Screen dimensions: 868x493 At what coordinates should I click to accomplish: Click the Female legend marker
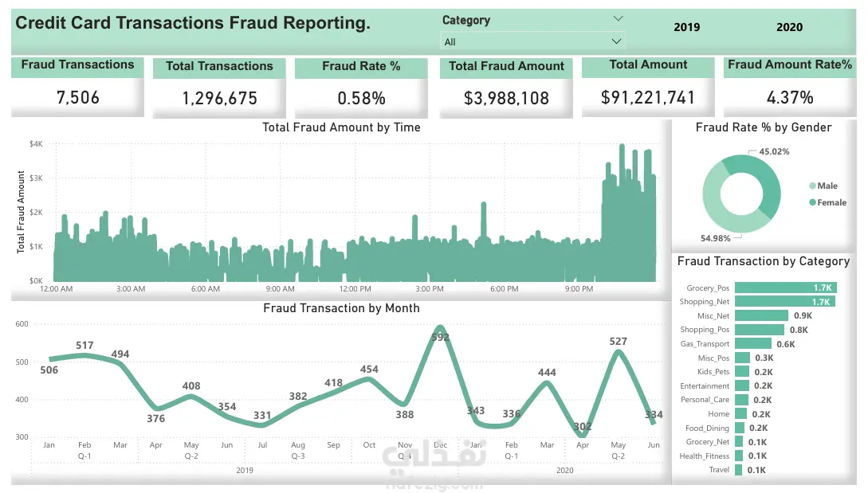[x=812, y=202]
